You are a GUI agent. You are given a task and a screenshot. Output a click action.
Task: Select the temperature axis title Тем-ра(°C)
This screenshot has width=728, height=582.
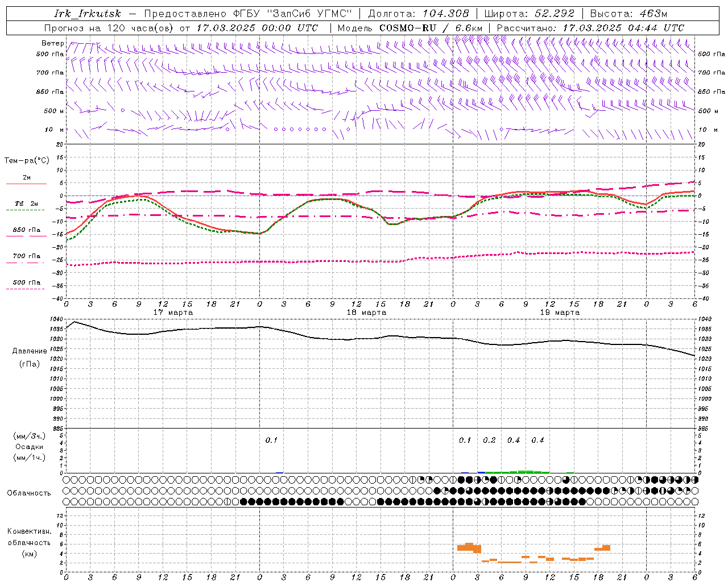click(x=27, y=161)
